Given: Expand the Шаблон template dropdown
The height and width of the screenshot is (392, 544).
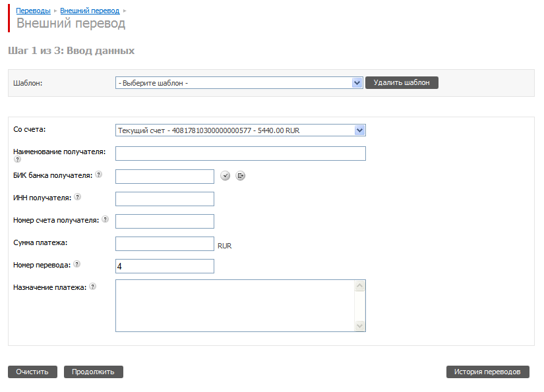Looking at the screenshot, I should 357,83.
